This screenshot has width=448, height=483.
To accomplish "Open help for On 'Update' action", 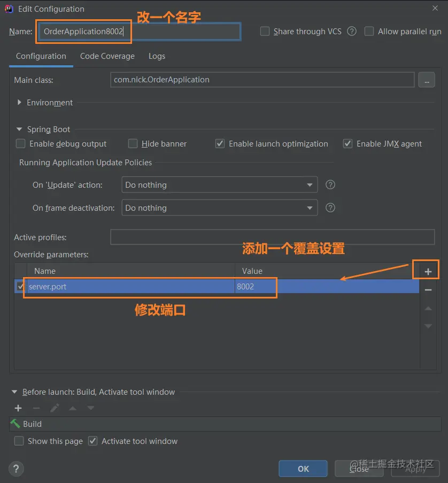I will point(330,185).
